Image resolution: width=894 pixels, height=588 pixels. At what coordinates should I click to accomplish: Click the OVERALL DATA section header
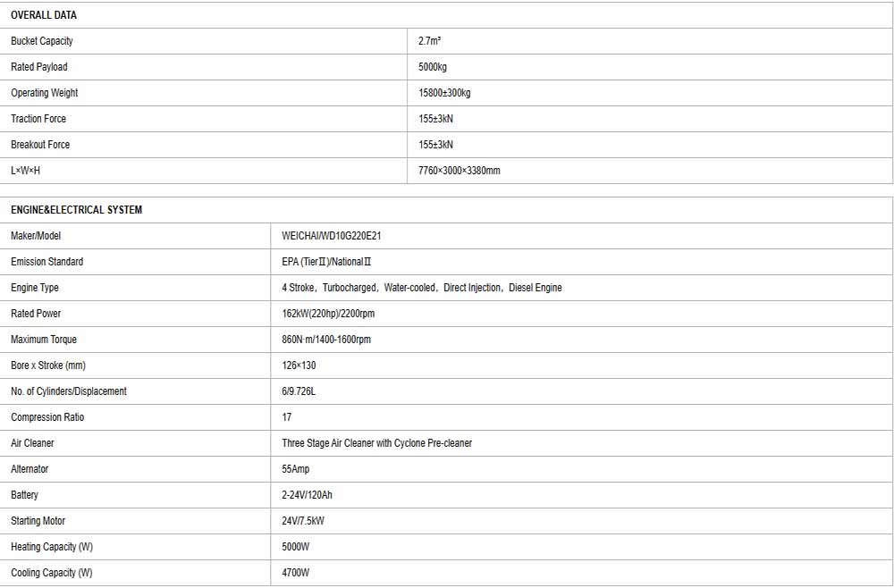pyautogui.click(x=43, y=15)
